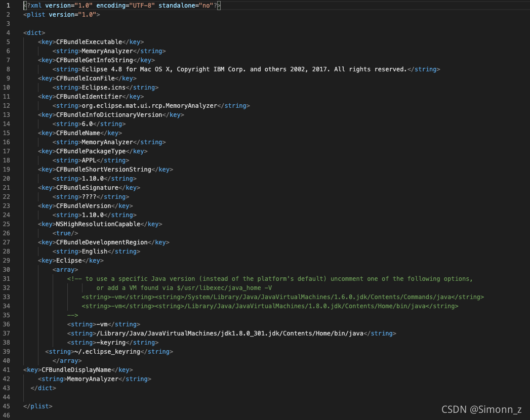
Task: Click the comment closing --> marker
Action: point(72,316)
